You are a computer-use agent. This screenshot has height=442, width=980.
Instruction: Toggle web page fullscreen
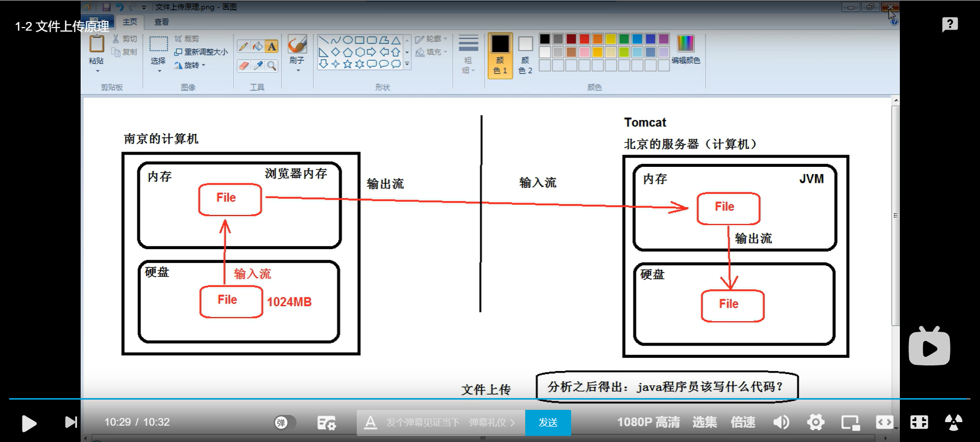(x=919, y=422)
